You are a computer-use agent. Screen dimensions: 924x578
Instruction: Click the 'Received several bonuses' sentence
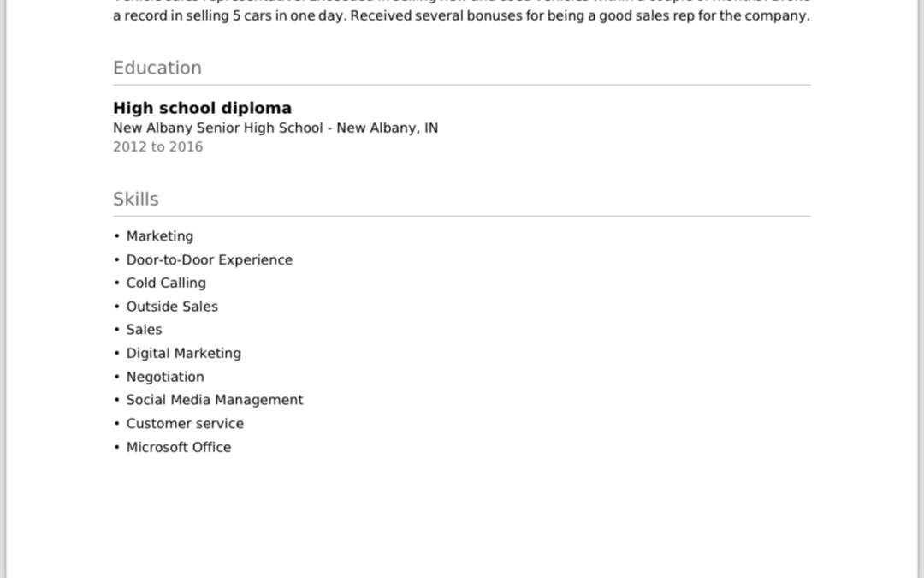(x=580, y=15)
